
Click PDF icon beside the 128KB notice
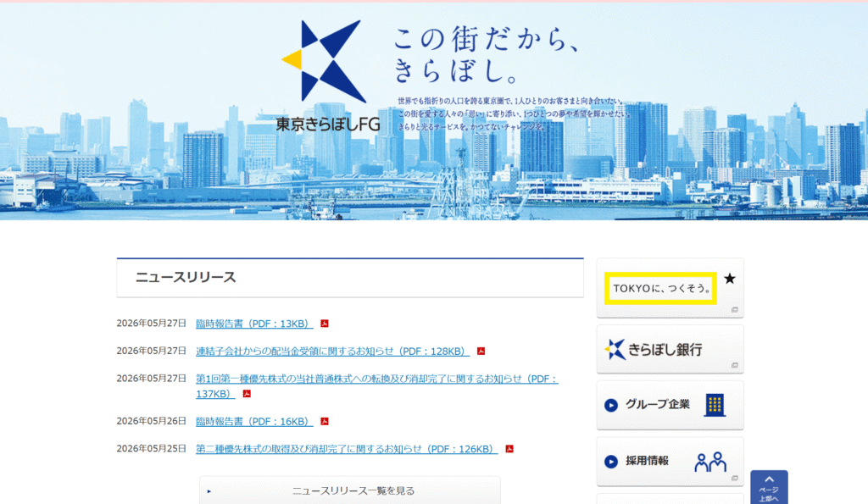coord(481,352)
